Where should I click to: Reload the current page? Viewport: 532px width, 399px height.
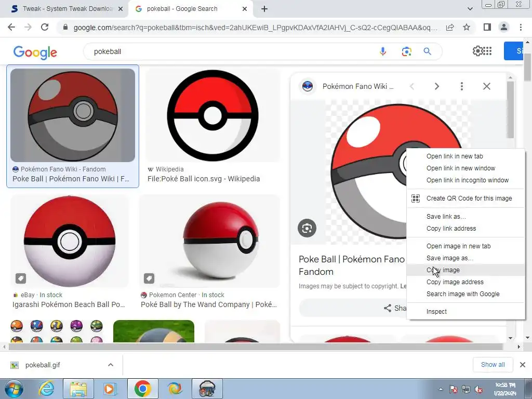pyautogui.click(x=45, y=27)
